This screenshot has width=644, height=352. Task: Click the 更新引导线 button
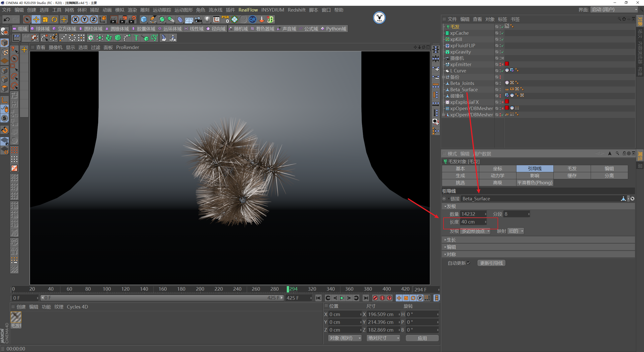(491, 263)
